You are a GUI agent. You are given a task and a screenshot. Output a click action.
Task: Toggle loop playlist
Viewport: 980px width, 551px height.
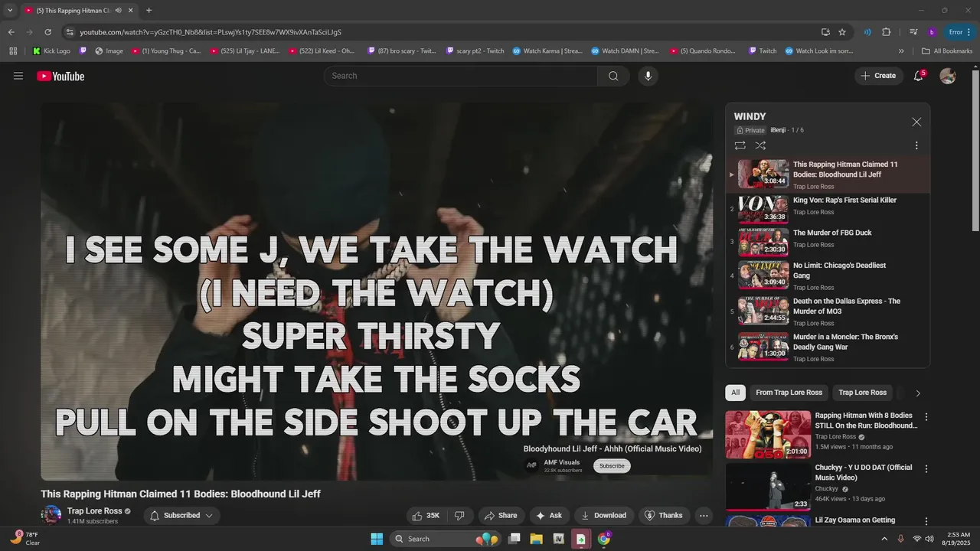(x=740, y=145)
